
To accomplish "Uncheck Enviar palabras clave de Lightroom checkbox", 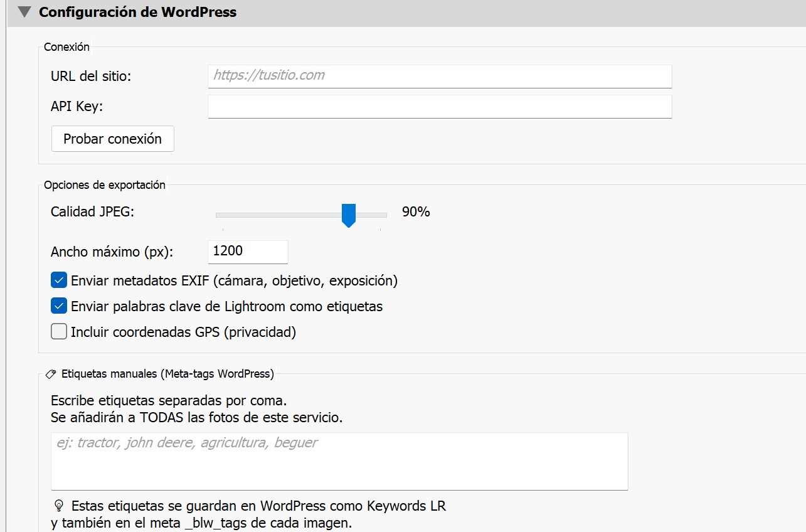I will [59, 306].
